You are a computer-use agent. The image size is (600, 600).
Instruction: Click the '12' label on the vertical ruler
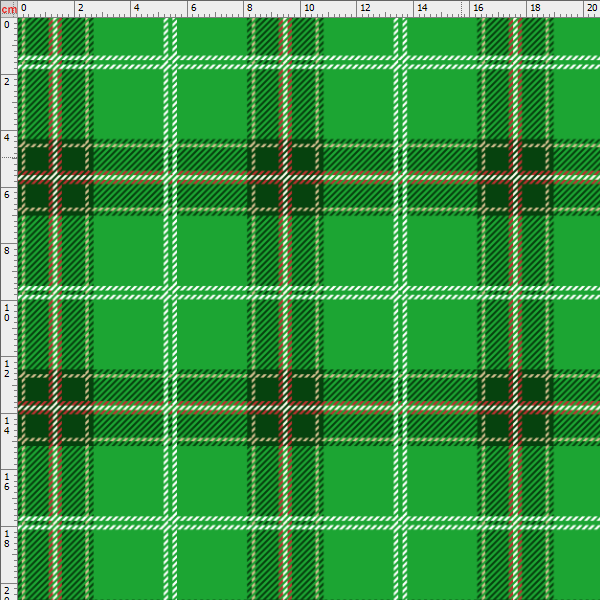tap(7, 369)
